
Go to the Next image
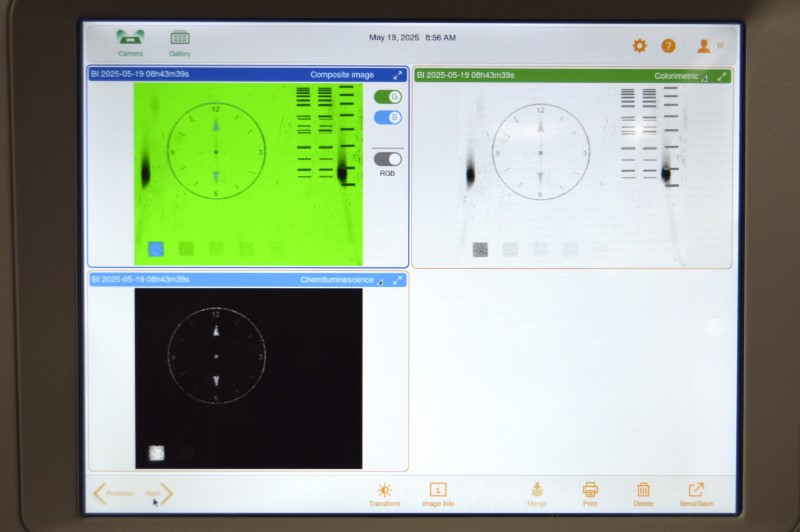pyautogui.click(x=159, y=494)
